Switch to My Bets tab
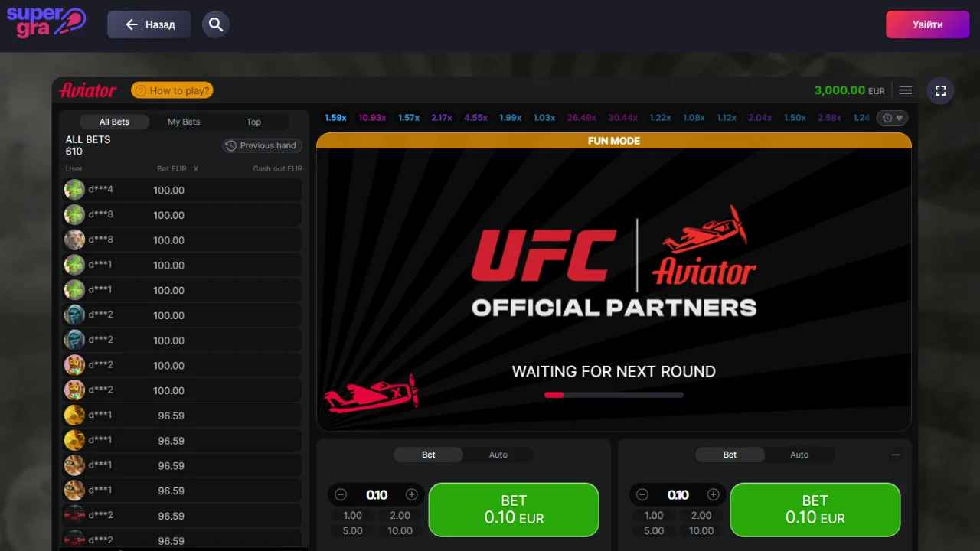Image resolution: width=980 pixels, height=551 pixels. 184,122
